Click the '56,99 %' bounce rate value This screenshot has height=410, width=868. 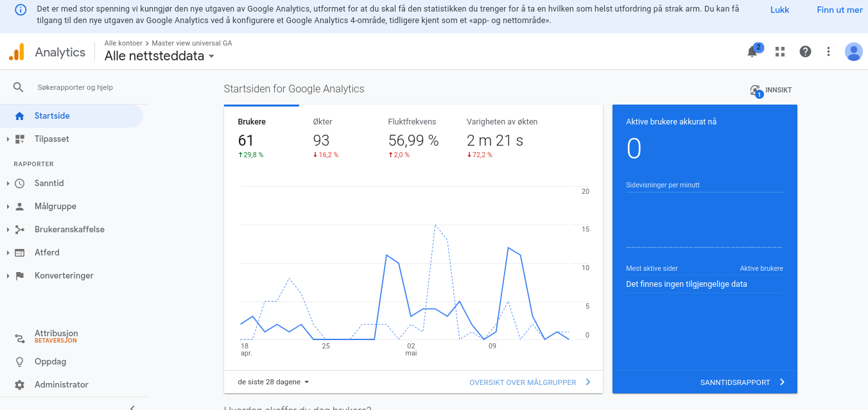pos(413,141)
